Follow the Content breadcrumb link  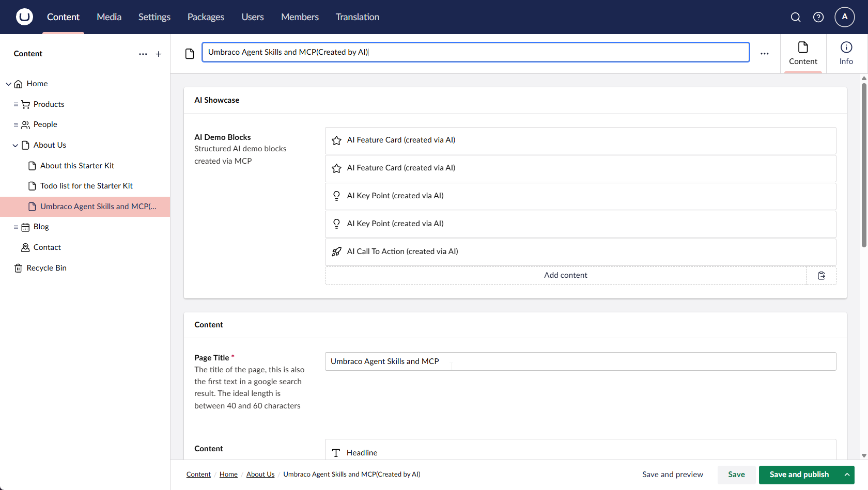[198, 475]
